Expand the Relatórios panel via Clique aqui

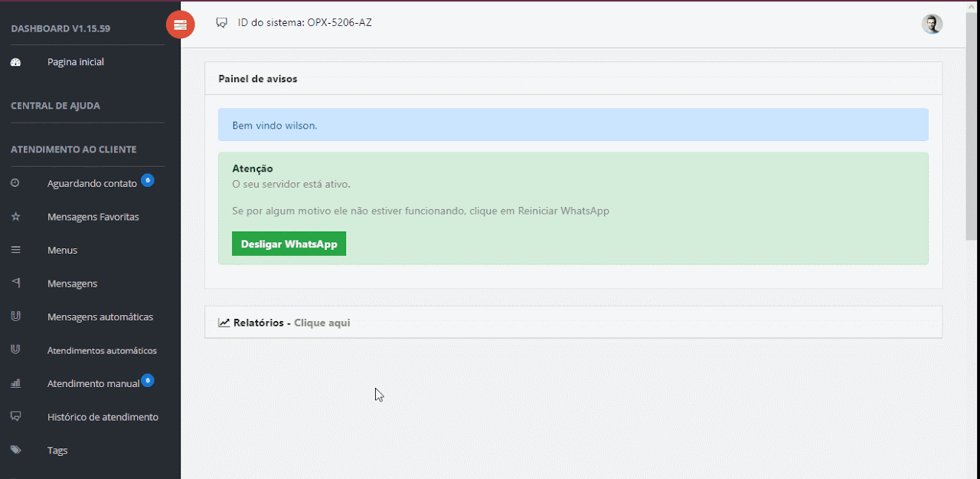[322, 323]
